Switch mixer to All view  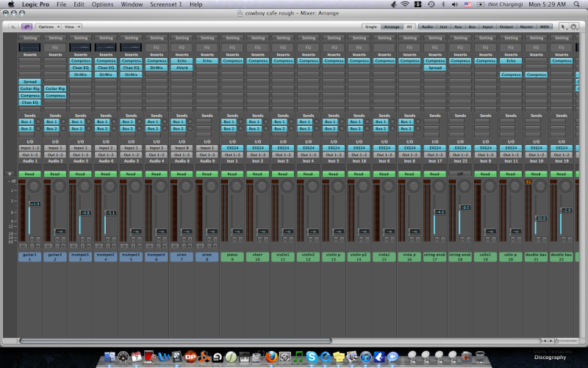409,26
